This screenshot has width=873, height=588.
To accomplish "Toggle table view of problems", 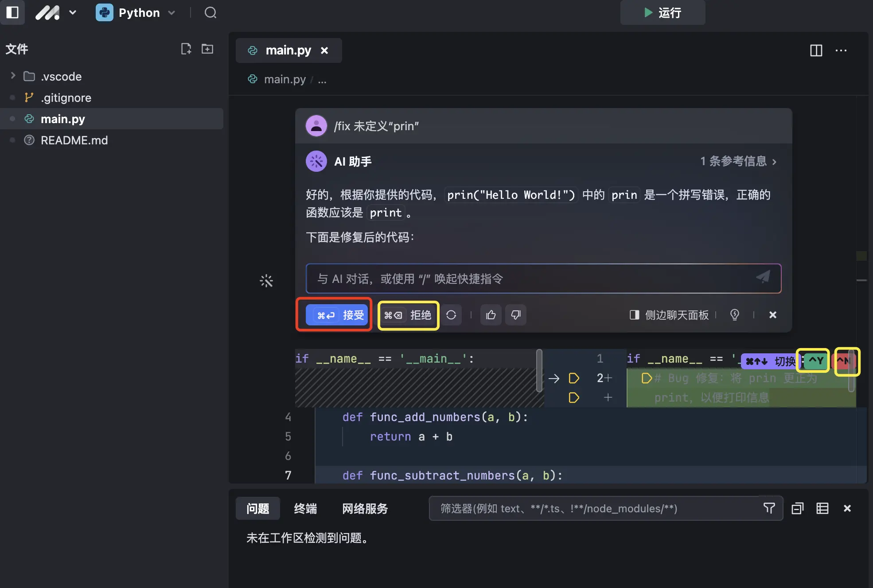I will tap(822, 508).
